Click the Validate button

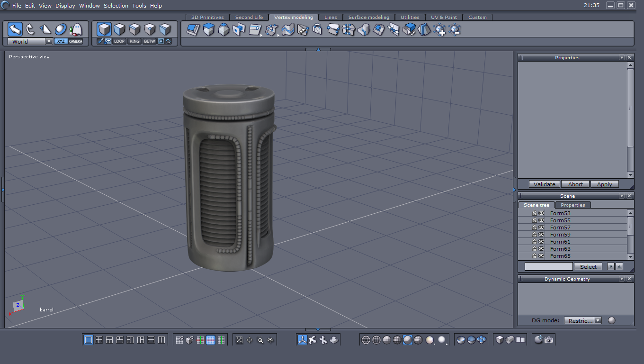pos(544,184)
